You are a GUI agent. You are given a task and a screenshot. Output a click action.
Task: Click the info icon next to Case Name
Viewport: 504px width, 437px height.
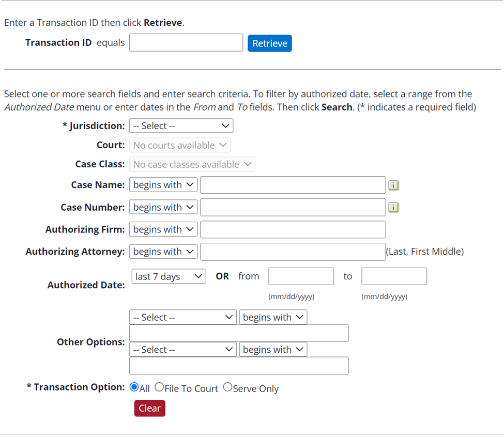click(x=393, y=184)
